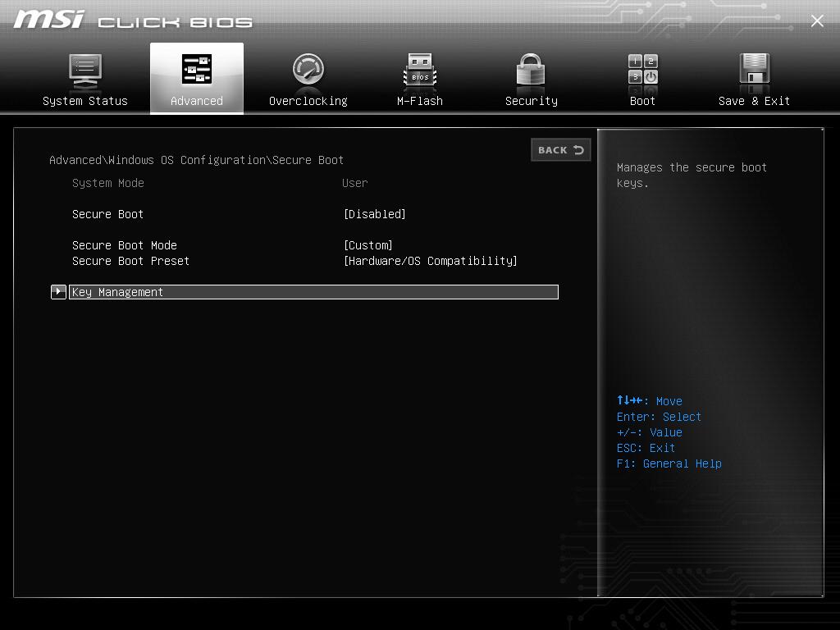Switch to the M-Flash tab label
Viewport: 840px width, 630px height.
(420, 101)
